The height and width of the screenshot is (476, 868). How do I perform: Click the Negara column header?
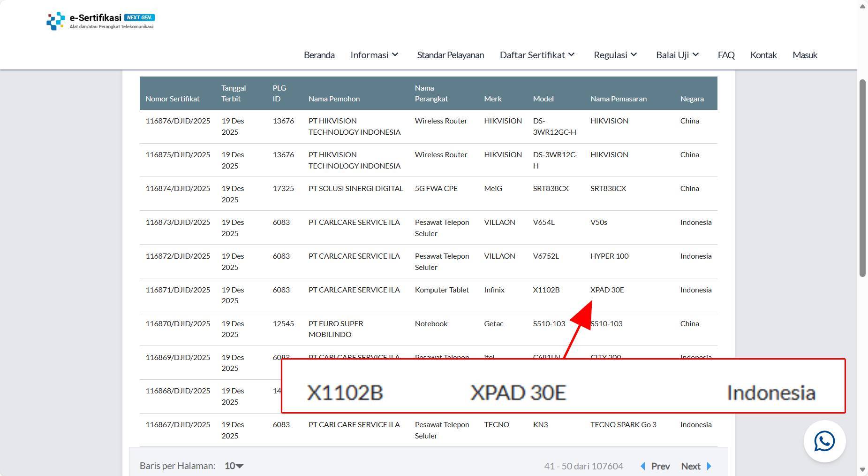(x=692, y=99)
